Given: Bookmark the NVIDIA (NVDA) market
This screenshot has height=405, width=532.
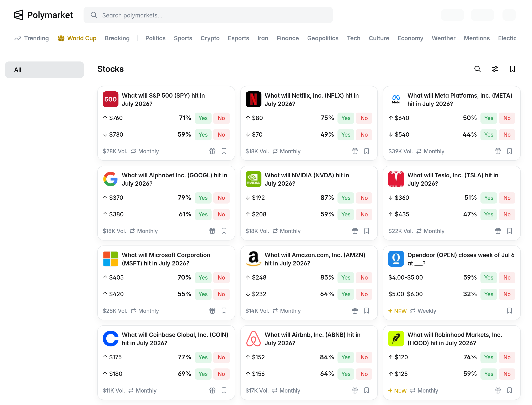Looking at the screenshot, I should point(367,231).
